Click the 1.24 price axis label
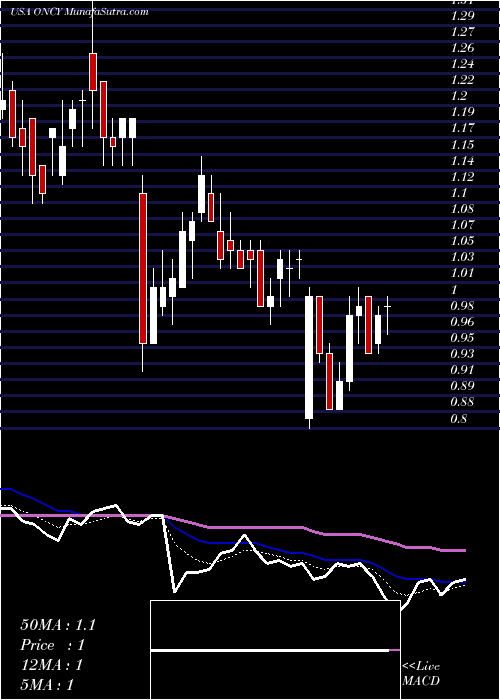500x700 pixels. tap(462, 64)
